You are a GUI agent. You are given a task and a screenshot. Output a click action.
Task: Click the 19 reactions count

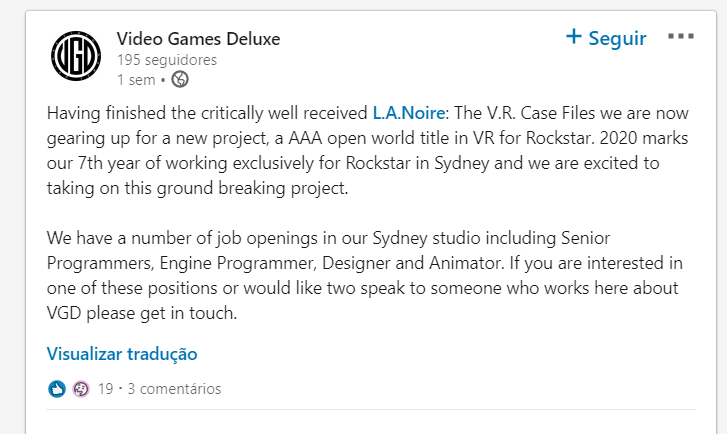pos(105,388)
